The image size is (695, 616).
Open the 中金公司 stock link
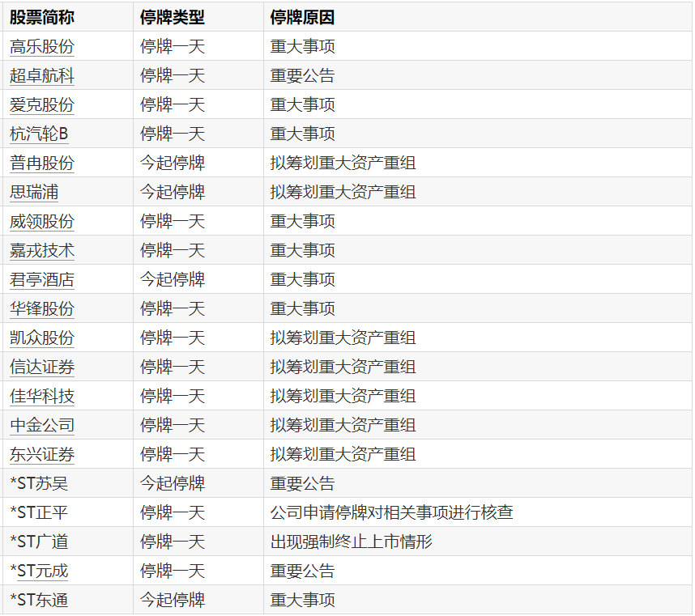tap(41, 426)
